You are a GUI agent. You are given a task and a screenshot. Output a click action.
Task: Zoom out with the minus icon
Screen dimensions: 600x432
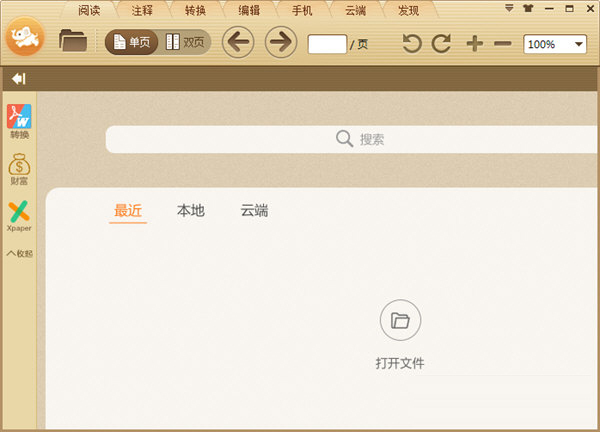click(503, 44)
